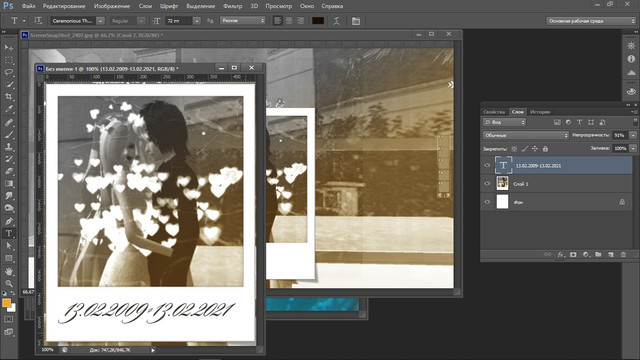Toggle lock all for the layer
The height and width of the screenshot is (360, 640).
tap(545, 149)
